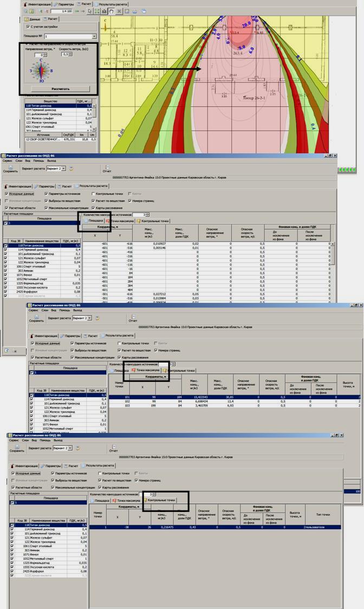Viewport: 364px width, 609px height.
Task: Switch to 'Точки максимума' tab in middle window
Action: (x=147, y=370)
